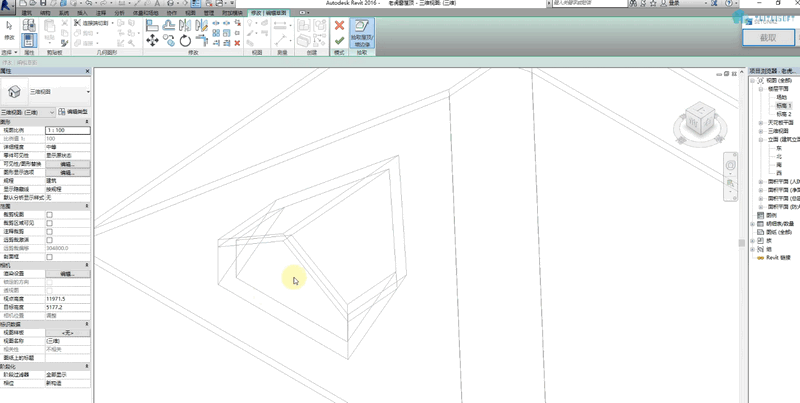Click the Cope tool (连接端切割)
This screenshot has width=800, height=403.
(x=91, y=23)
